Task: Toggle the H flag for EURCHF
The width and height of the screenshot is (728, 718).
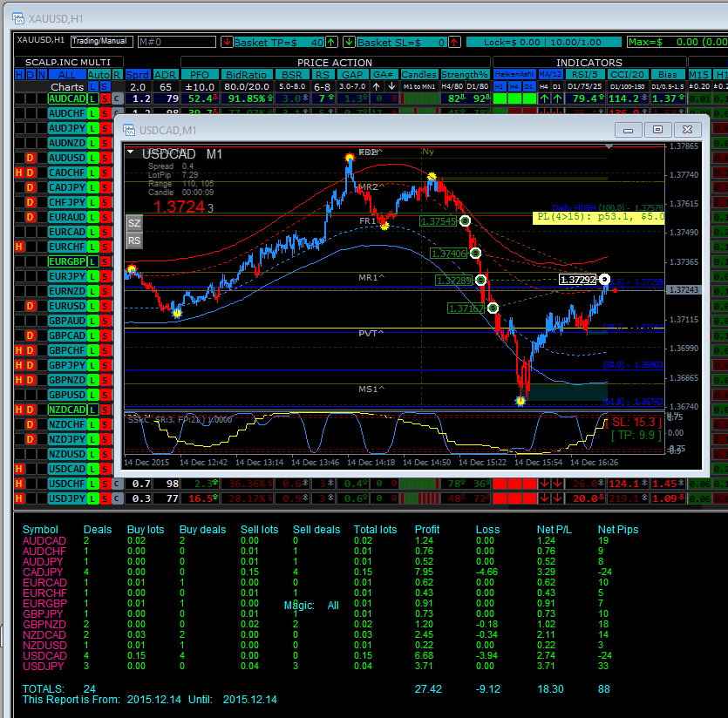Action: [19, 247]
